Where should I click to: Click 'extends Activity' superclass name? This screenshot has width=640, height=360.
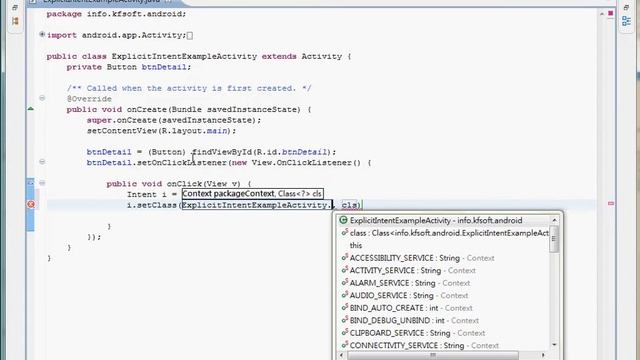coord(322,56)
